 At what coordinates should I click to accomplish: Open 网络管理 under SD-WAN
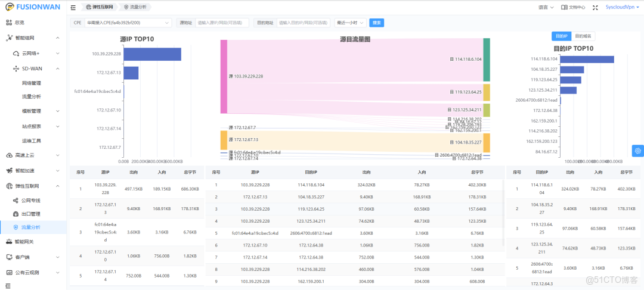[x=31, y=83]
